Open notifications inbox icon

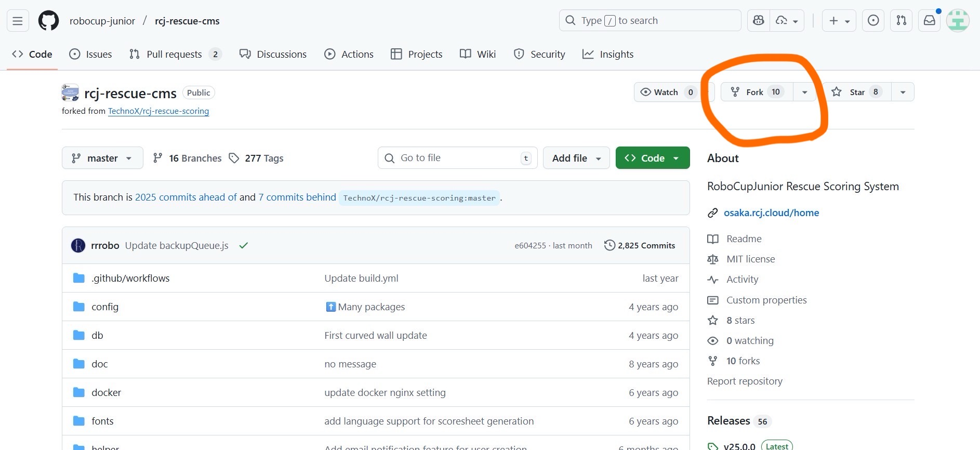point(930,21)
